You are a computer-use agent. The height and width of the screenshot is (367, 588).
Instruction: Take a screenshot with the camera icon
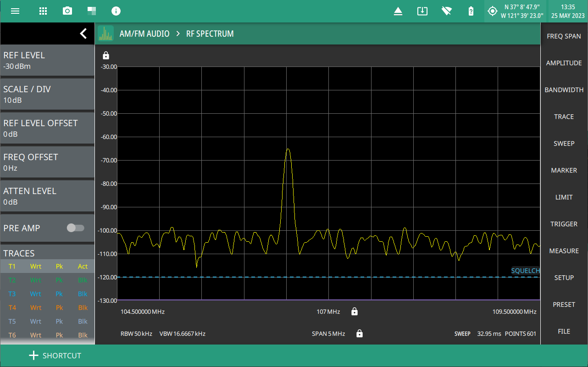click(67, 11)
